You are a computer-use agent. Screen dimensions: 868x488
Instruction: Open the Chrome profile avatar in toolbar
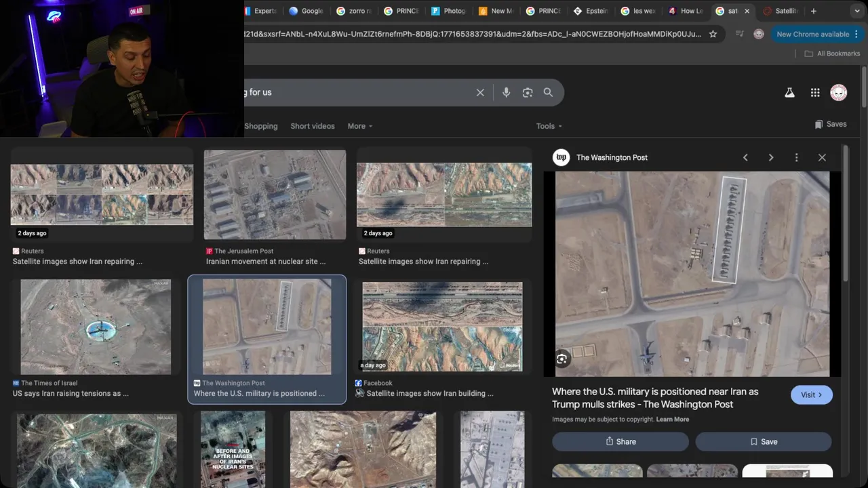759,34
